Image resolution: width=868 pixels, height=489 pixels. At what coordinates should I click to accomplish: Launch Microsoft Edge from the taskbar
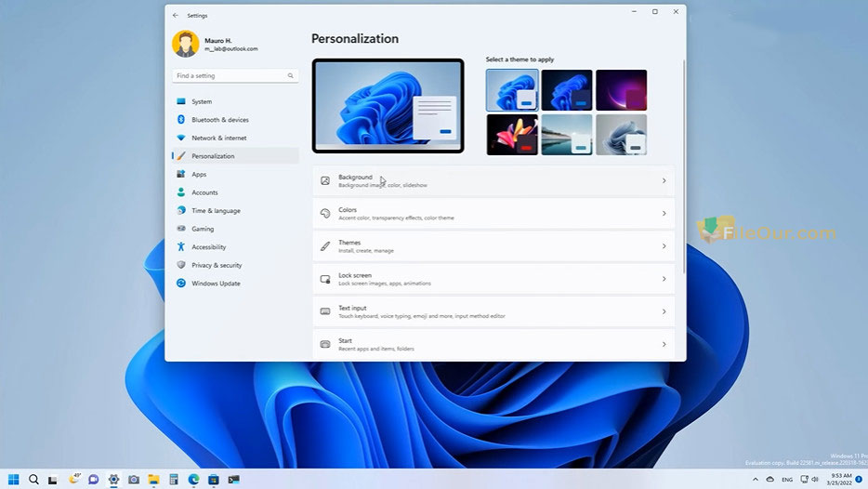coord(194,480)
